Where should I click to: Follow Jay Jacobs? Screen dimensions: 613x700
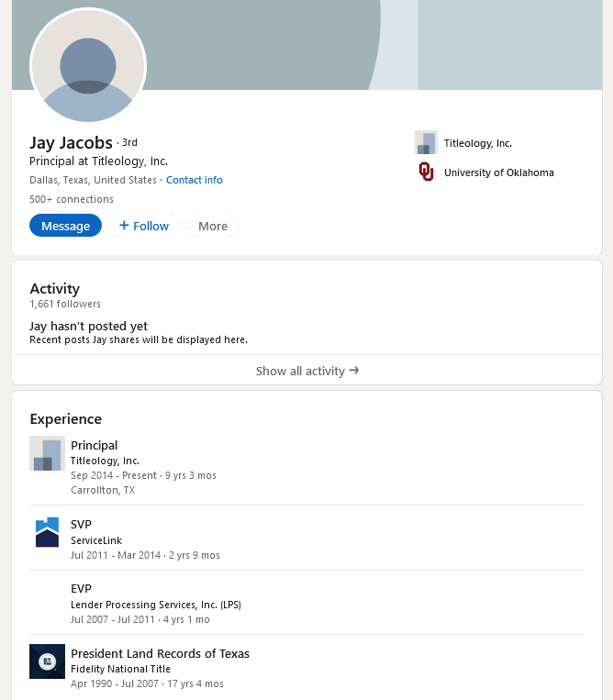pos(144,226)
